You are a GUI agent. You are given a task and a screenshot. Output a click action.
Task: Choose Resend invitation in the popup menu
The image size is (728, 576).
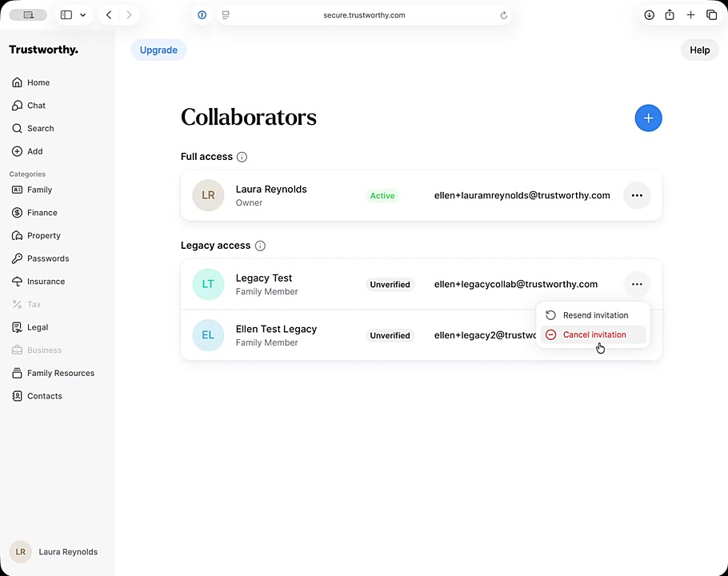coord(594,315)
